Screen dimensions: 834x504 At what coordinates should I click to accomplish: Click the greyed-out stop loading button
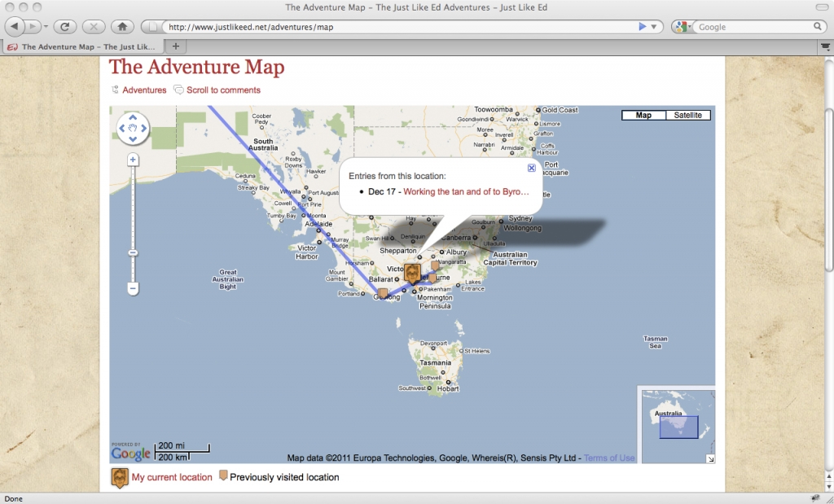[94, 27]
